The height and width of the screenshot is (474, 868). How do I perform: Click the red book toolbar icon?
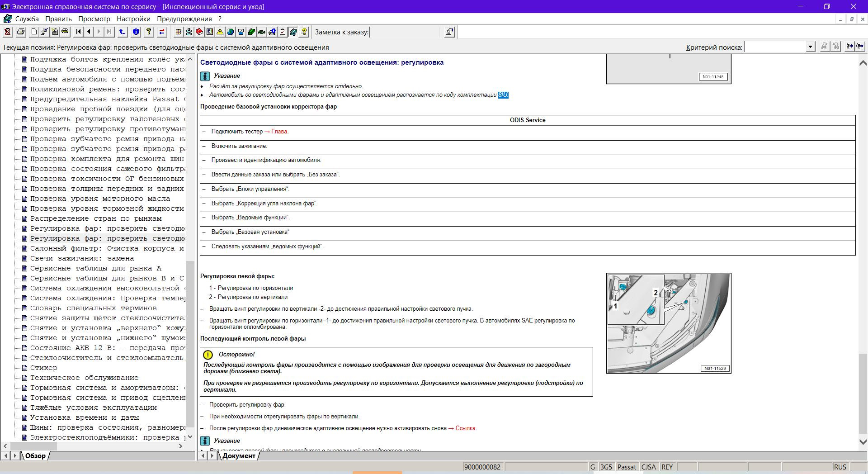coord(199,32)
